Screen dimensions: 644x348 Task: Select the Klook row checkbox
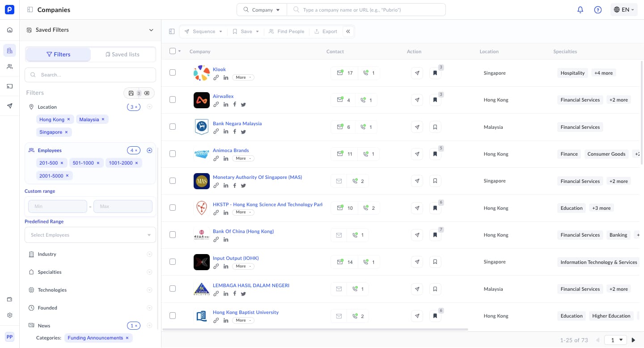(173, 72)
